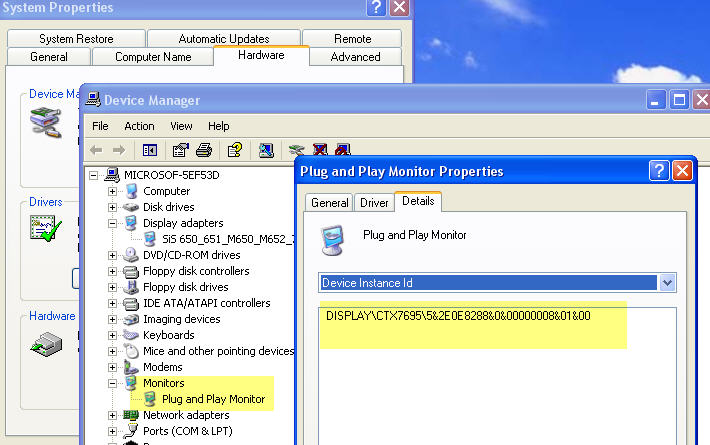Switch to the General tab in Monitor Properties
The image size is (710, 445).
tap(330, 203)
